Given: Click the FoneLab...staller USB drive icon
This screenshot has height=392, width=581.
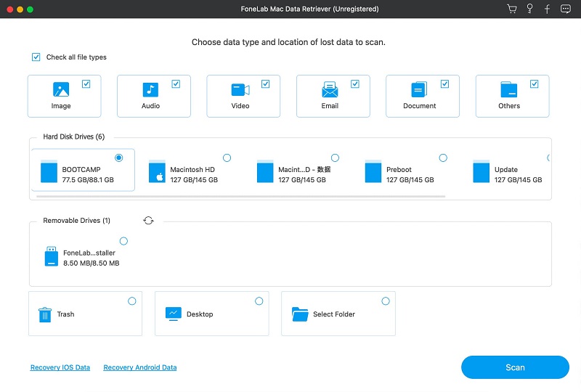Looking at the screenshot, I should click(x=52, y=256).
